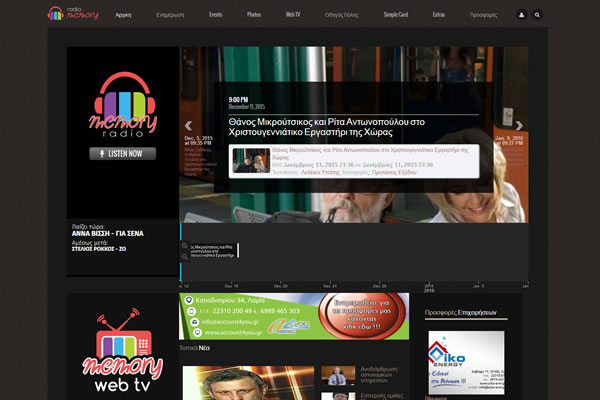Open the Extras menu item
The width and height of the screenshot is (600, 400).
coord(439,15)
